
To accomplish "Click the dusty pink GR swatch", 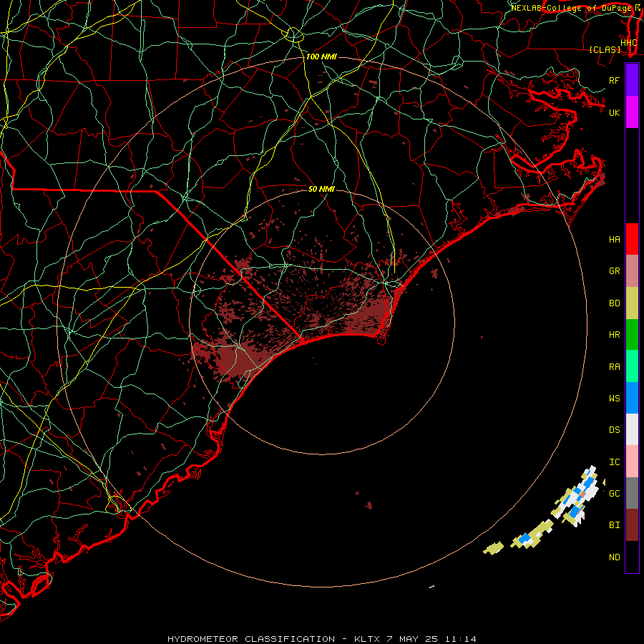I will coord(632,271).
